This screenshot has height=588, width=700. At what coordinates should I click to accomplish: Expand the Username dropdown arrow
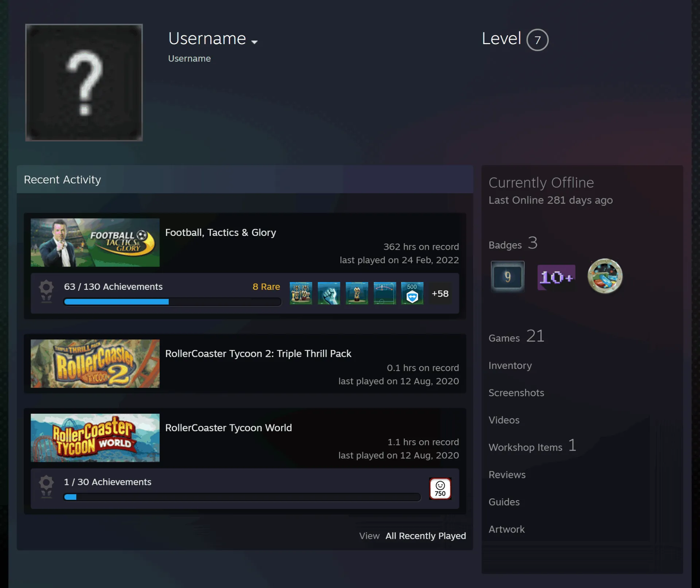pyautogui.click(x=254, y=42)
